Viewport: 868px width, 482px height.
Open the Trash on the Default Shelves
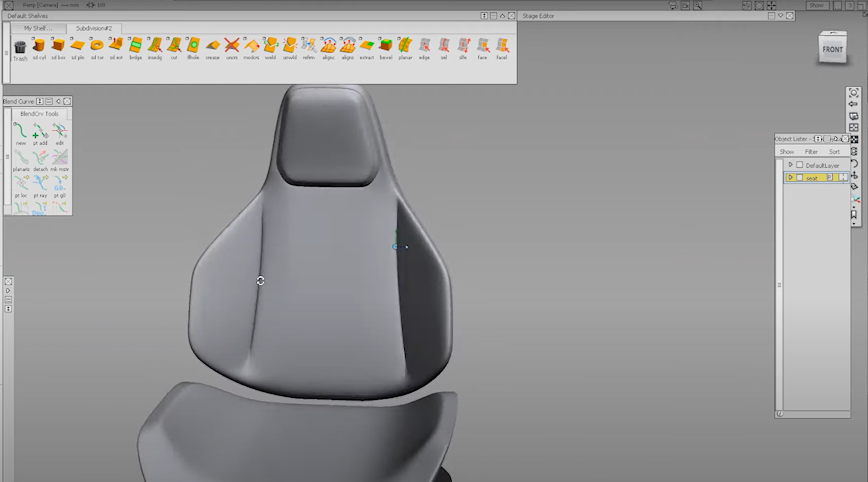coord(20,47)
